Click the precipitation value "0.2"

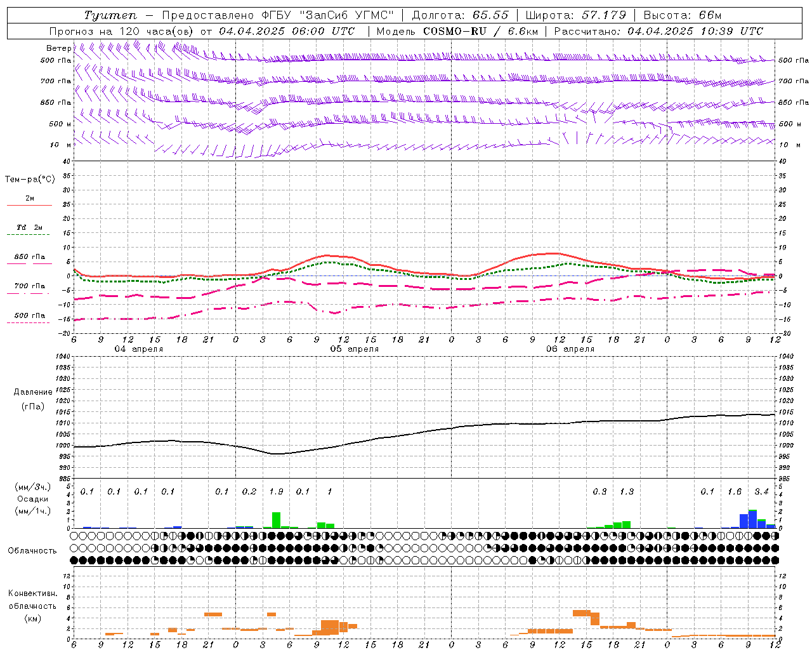(249, 492)
